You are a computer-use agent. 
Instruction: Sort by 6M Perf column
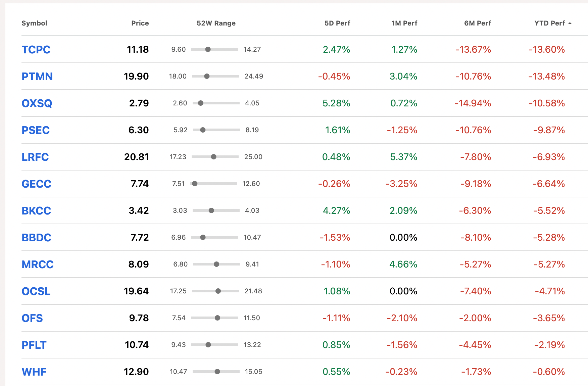pyautogui.click(x=477, y=23)
